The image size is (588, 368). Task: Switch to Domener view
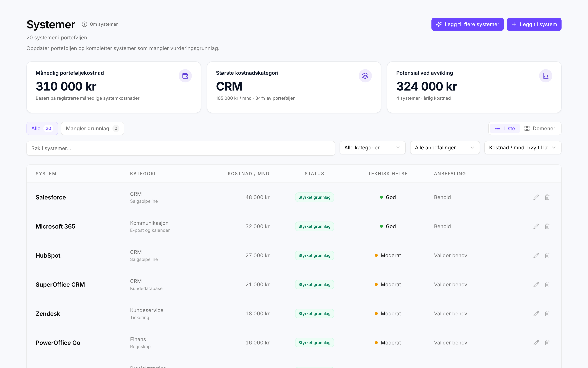pyautogui.click(x=540, y=128)
